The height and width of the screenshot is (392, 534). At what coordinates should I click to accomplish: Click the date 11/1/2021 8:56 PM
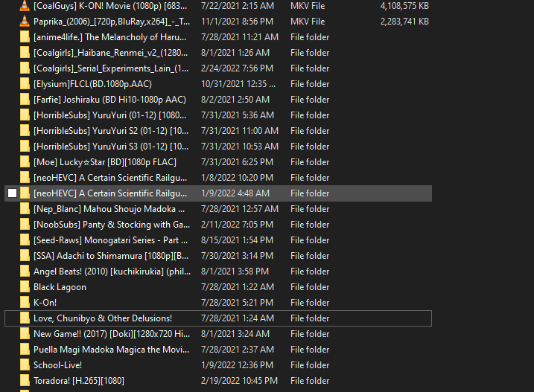(x=237, y=22)
